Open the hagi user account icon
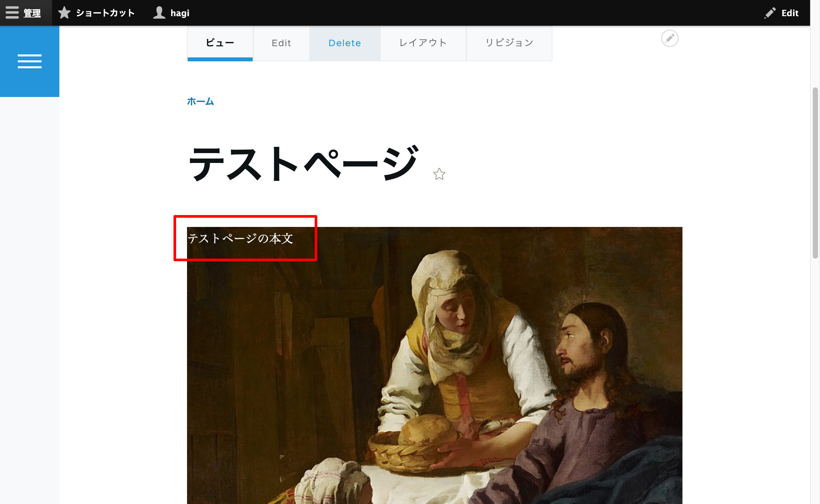 coord(159,13)
